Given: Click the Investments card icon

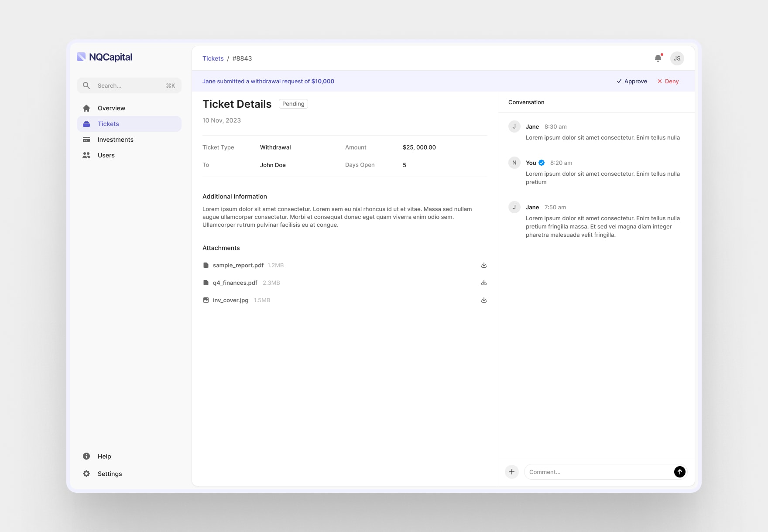Looking at the screenshot, I should pyautogui.click(x=86, y=140).
